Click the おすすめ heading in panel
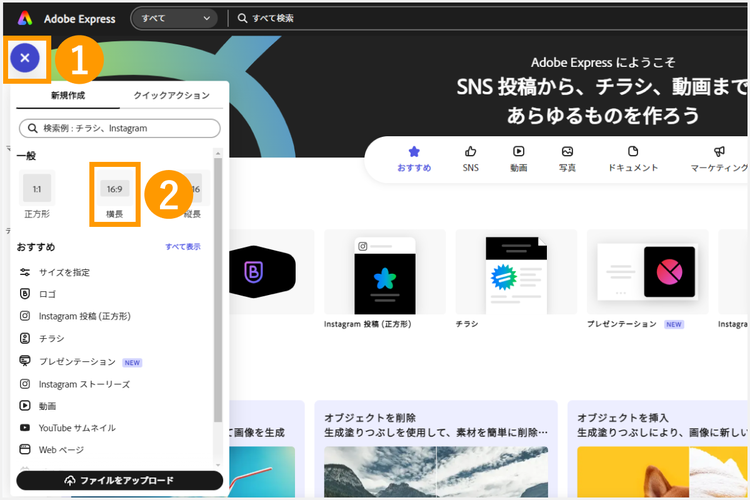Screen dimensions: 750x500 point(36,247)
